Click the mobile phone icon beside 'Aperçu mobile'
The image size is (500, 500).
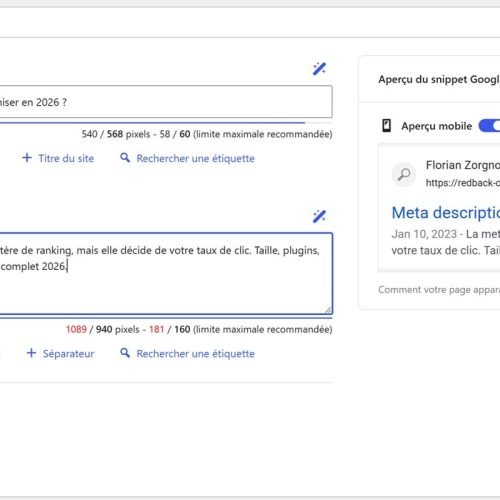(x=386, y=126)
